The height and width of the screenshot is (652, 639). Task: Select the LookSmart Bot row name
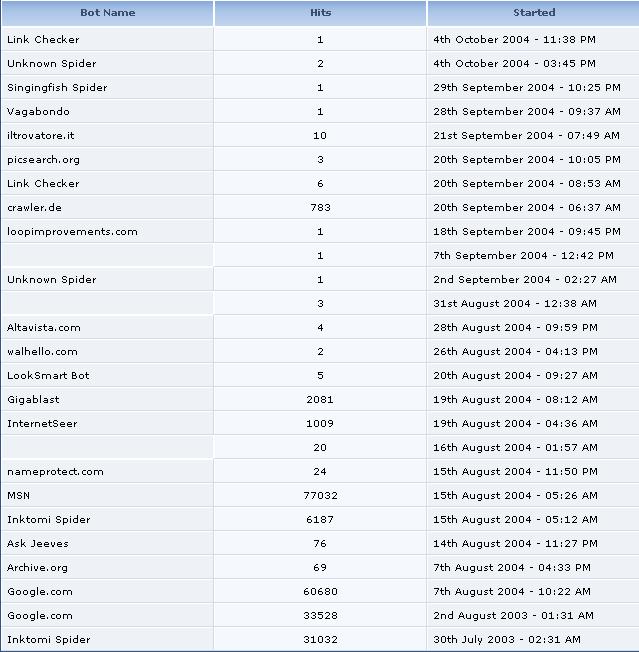(x=48, y=376)
